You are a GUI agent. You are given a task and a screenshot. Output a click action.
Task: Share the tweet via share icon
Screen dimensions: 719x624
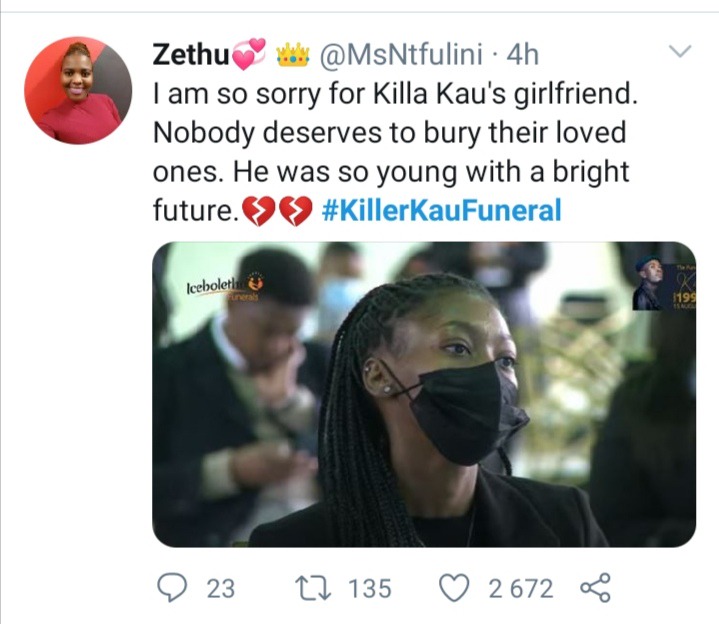click(x=595, y=587)
